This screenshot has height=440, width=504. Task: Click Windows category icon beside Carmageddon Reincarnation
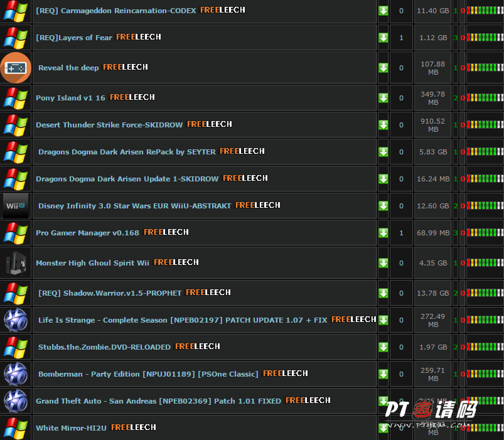coord(16,11)
